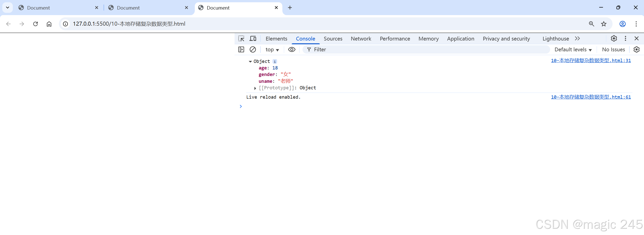644x235 pixels.
Task: Clear the console with the ban icon
Action: (253, 50)
